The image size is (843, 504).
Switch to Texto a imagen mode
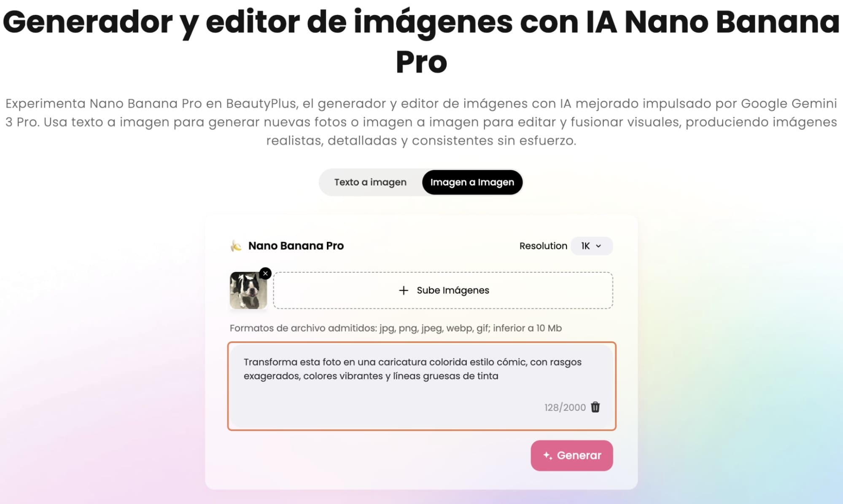coord(370,182)
